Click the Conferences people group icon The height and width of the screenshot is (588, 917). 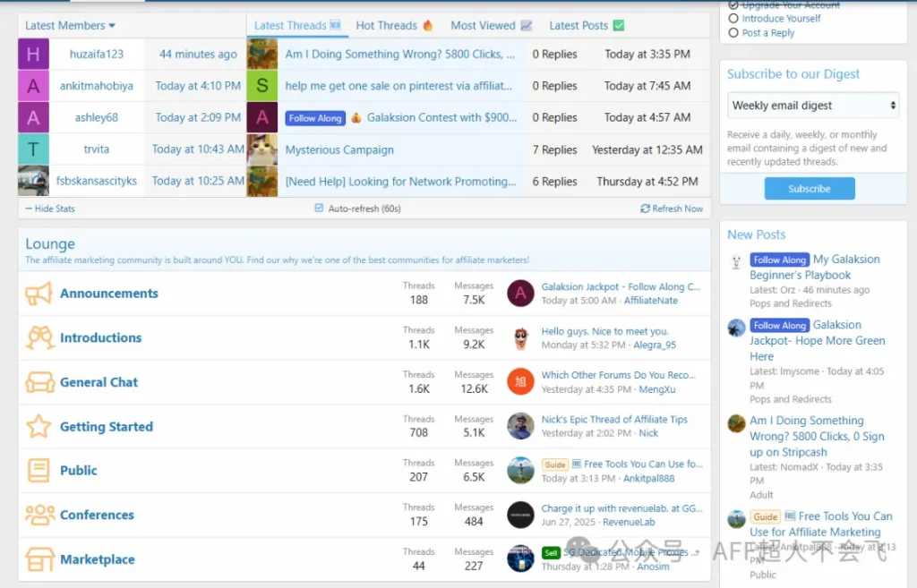39,515
